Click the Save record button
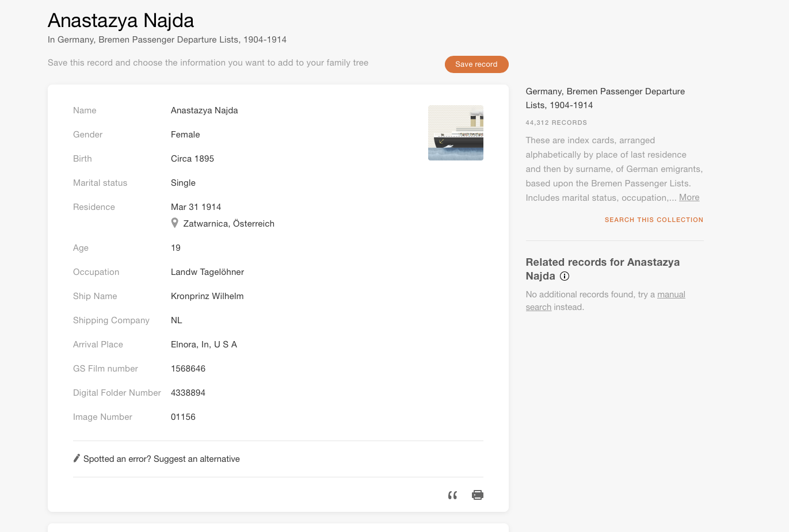The height and width of the screenshot is (532, 789). click(x=476, y=64)
